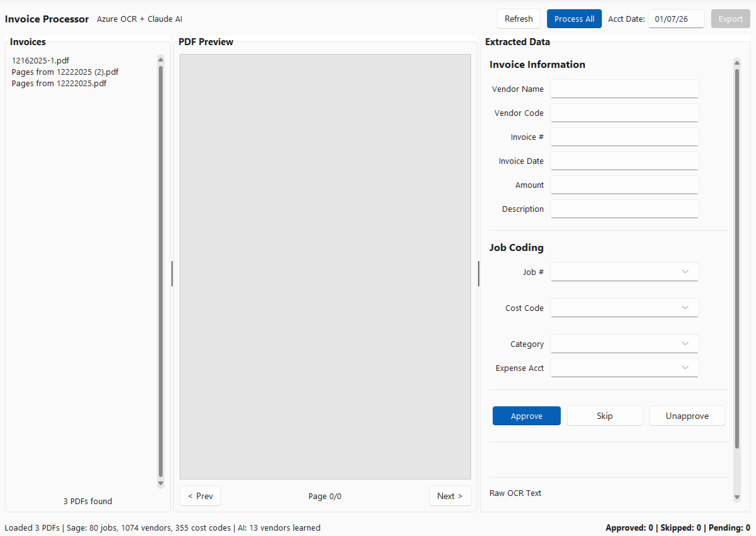The height and width of the screenshot is (536, 756).
Task: Select the 12162025-1.pdf invoice
Action: click(40, 60)
